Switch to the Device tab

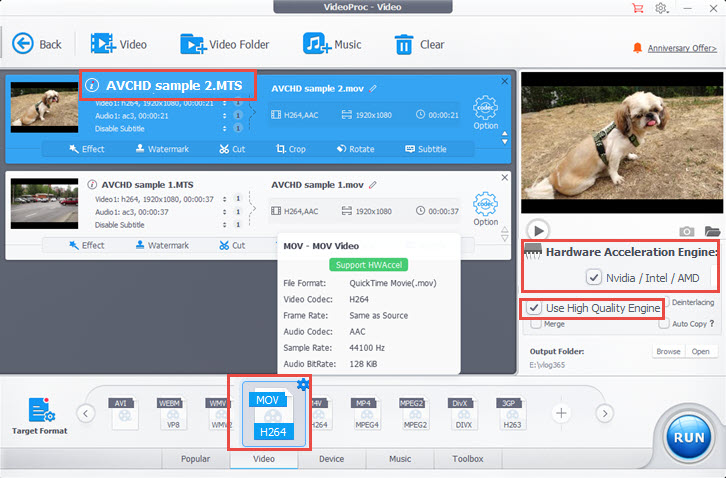pos(332,459)
